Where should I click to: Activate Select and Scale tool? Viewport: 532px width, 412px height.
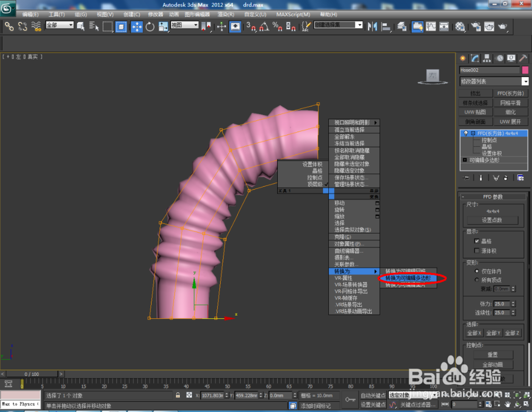tap(163, 27)
